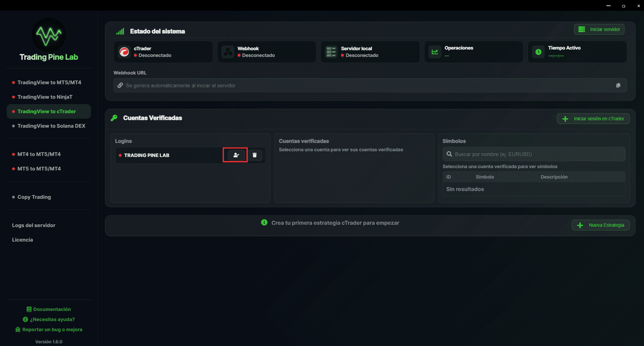This screenshot has width=644, height=346.
Task: Click the cTrader status logo icon
Action: tap(124, 52)
